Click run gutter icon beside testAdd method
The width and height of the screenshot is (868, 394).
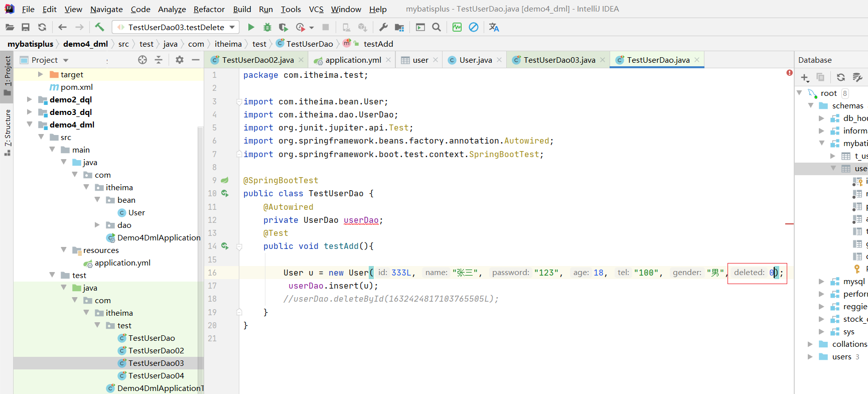pos(225,246)
